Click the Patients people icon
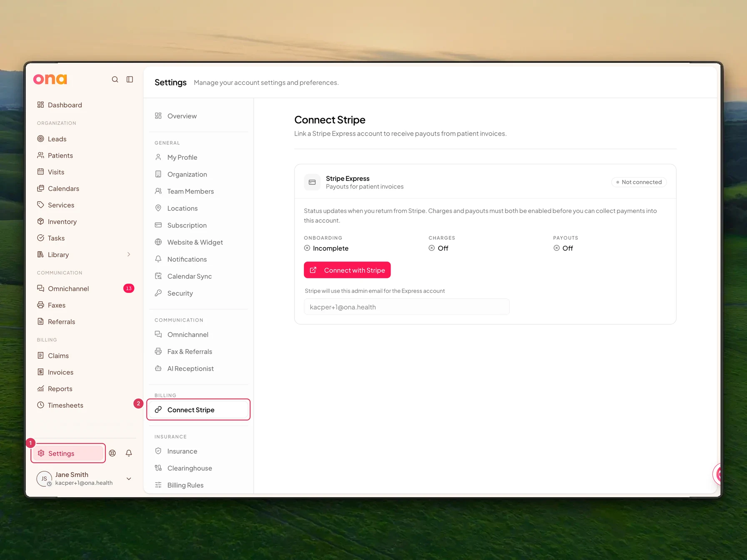 coord(40,155)
